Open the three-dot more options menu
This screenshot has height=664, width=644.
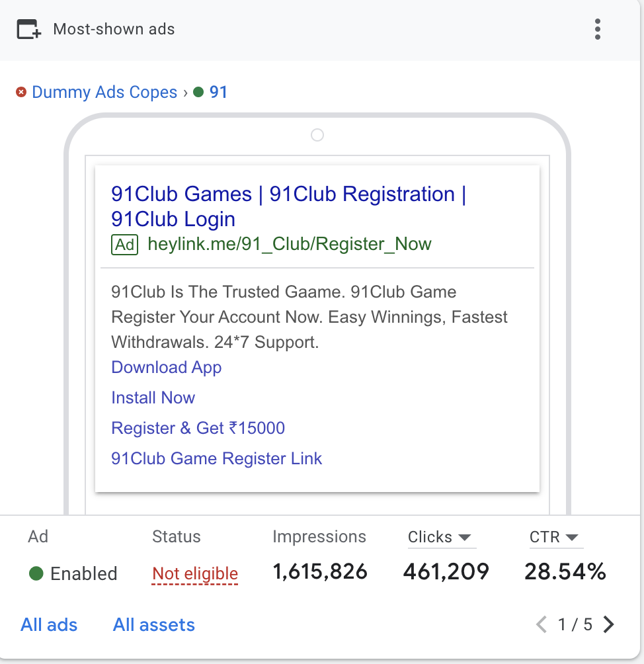[x=598, y=29]
